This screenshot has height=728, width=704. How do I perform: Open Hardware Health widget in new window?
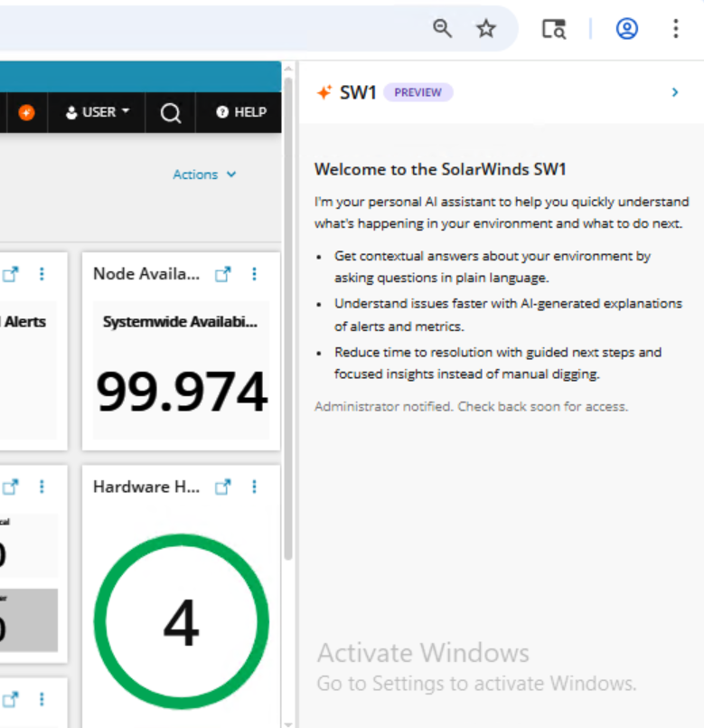point(222,487)
